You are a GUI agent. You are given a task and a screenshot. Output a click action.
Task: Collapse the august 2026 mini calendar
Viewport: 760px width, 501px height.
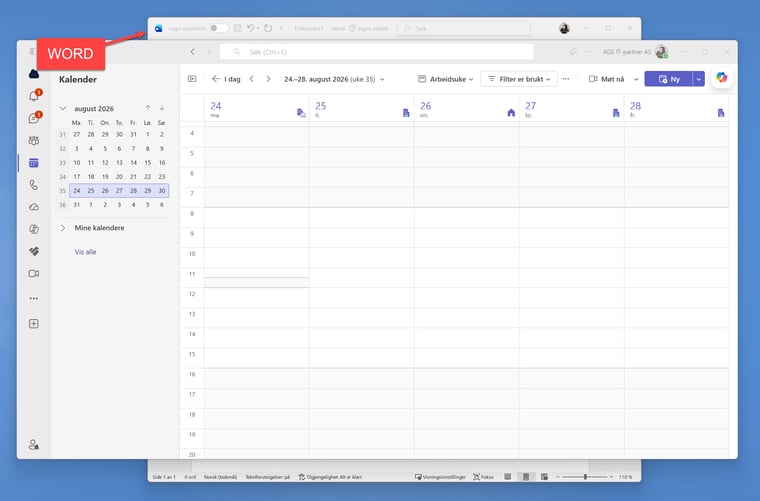click(x=63, y=107)
